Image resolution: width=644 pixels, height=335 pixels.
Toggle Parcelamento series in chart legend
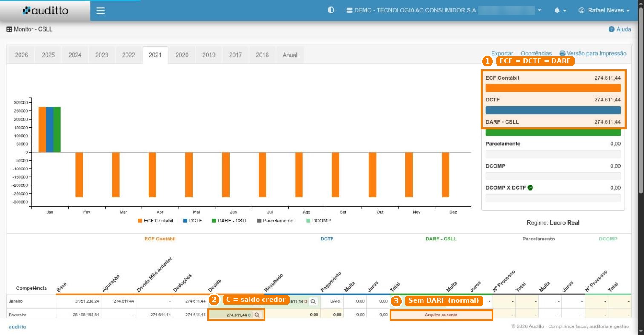[275, 221]
